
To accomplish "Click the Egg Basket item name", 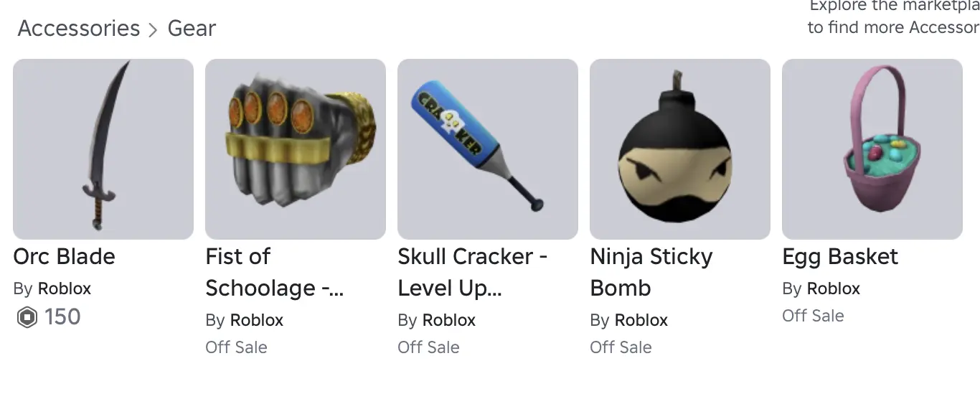I will point(840,256).
